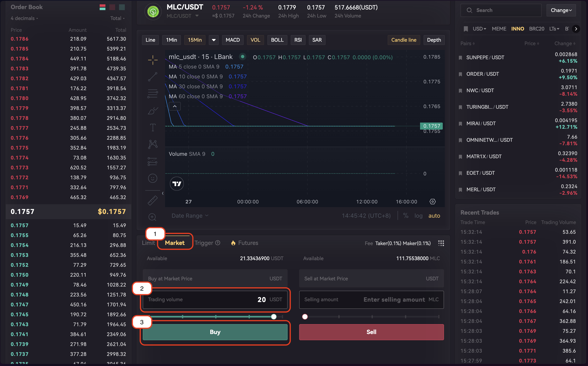Click the green Buy button
The width and height of the screenshot is (588, 366).
coord(215,332)
